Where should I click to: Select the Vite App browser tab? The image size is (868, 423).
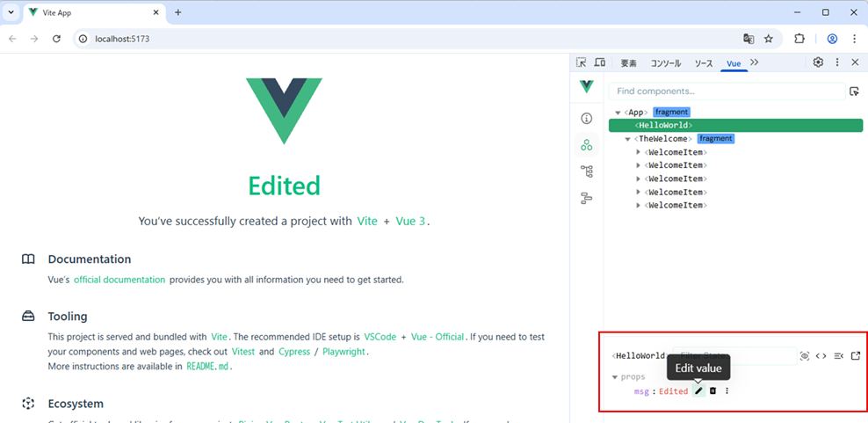tap(94, 12)
